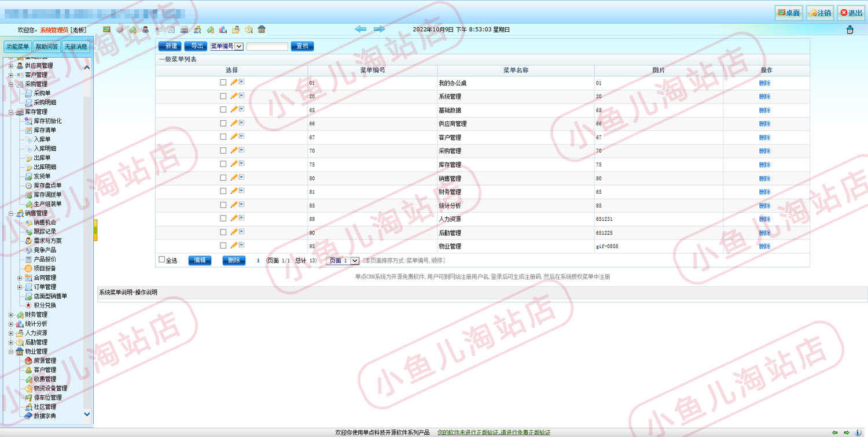The height and width of the screenshot is (437, 868).
Task: Open the 页面 1 page selector dropdown
Action: coord(343,261)
